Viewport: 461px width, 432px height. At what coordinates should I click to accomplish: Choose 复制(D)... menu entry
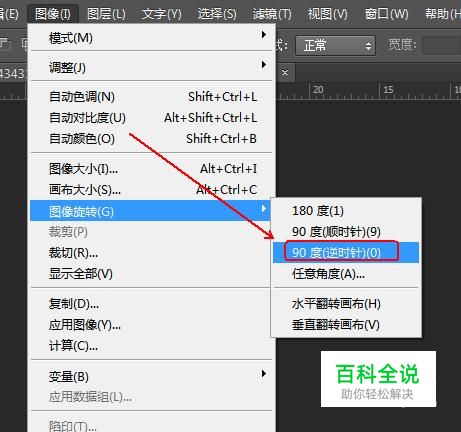[x=150, y=304]
